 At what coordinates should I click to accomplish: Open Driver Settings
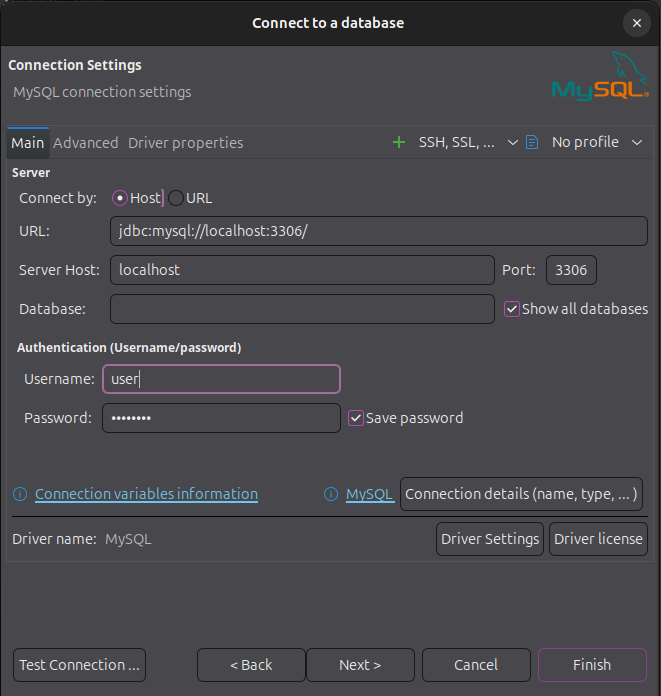(x=490, y=539)
